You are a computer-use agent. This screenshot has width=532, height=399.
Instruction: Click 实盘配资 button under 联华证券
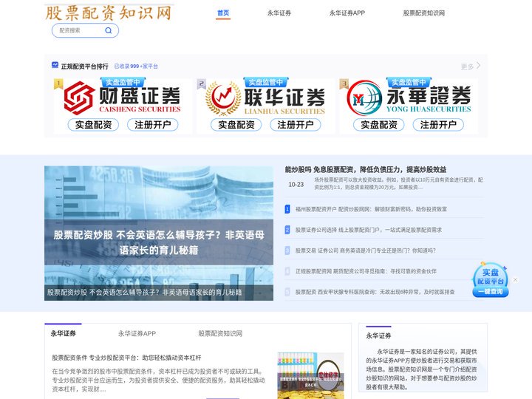236,125
